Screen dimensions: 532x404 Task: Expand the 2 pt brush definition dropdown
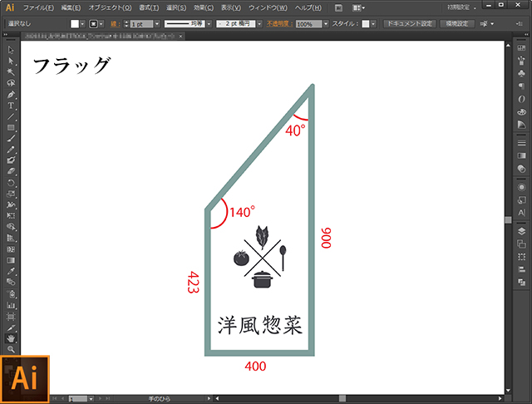coord(259,24)
